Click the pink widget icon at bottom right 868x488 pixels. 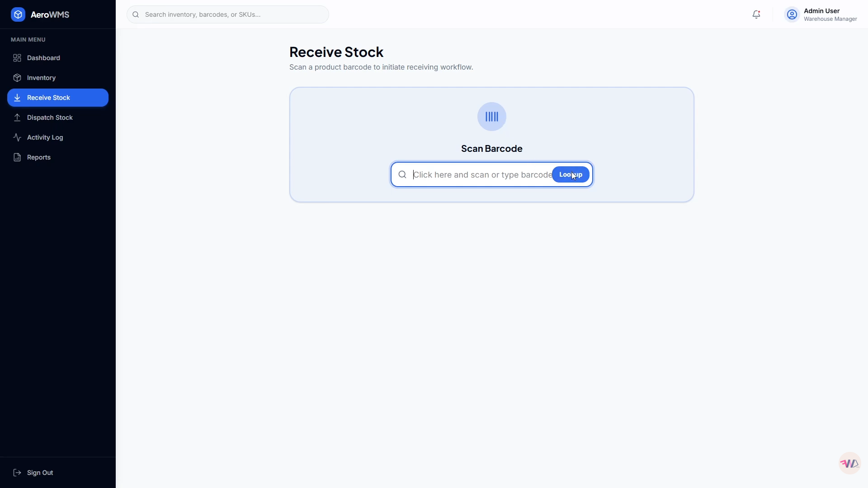point(849,463)
